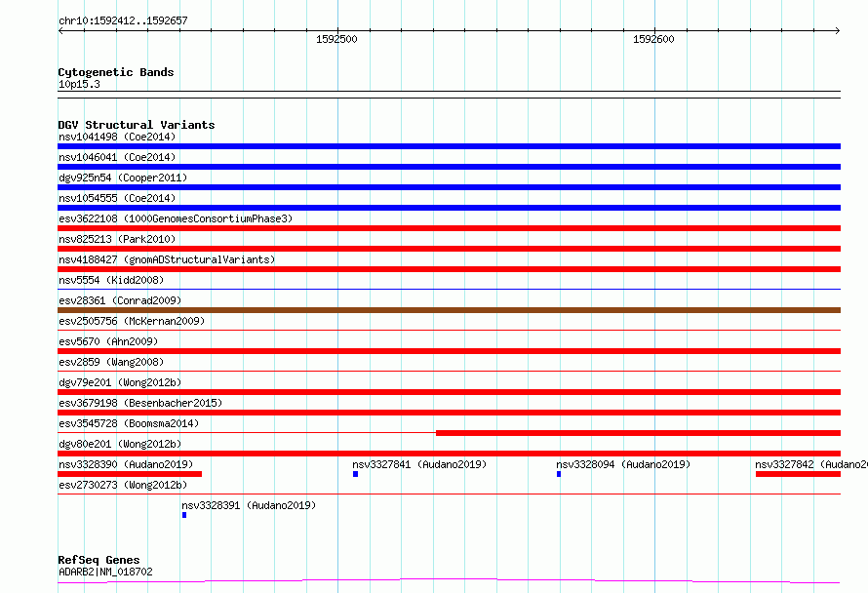Open the nsv1046041 (Coe2014) label

[x=117, y=157]
